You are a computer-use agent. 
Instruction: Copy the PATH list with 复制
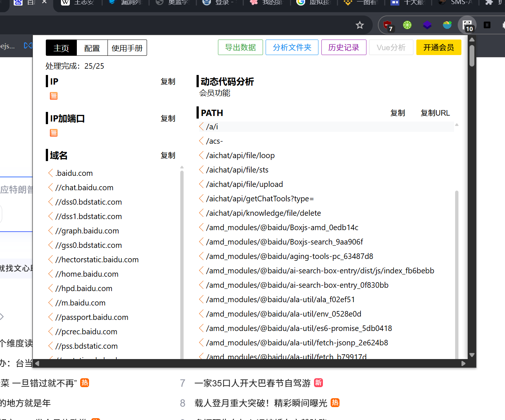pos(397,113)
